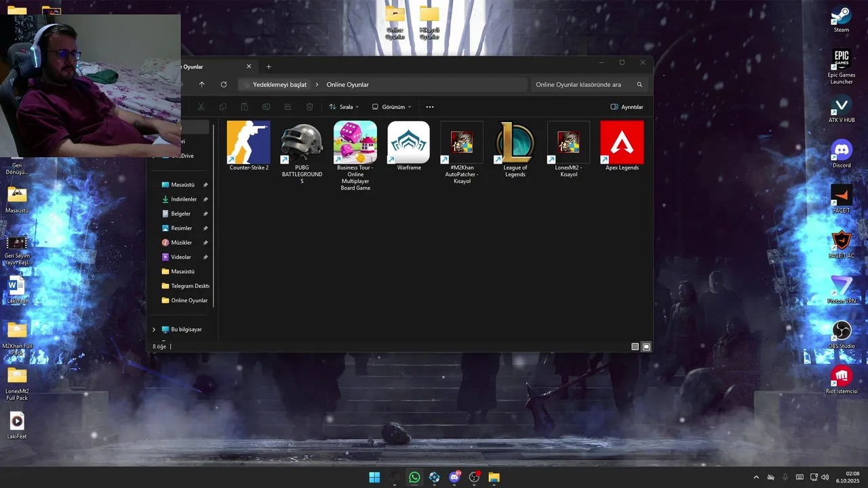Switch to large icons view button
The width and height of the screenshot is (868, 488).
646,346
